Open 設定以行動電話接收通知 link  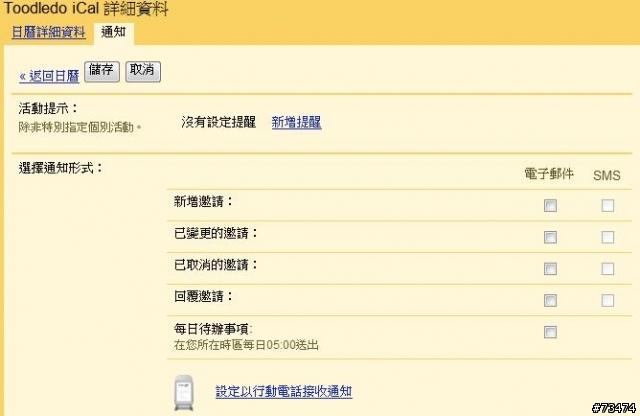tap(284, 392)
